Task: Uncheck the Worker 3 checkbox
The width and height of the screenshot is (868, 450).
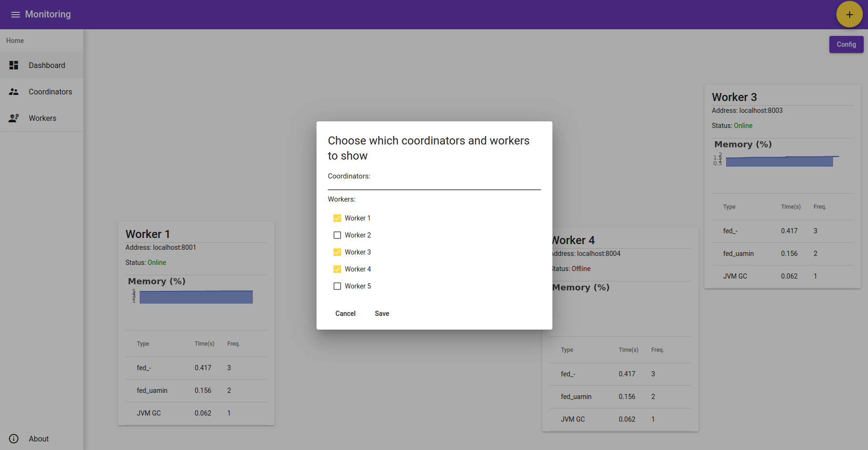Action: [337, 252]
